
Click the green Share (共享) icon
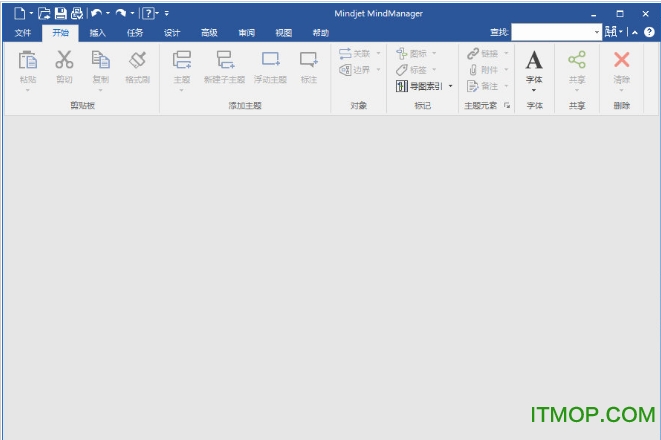coord(577,59)
